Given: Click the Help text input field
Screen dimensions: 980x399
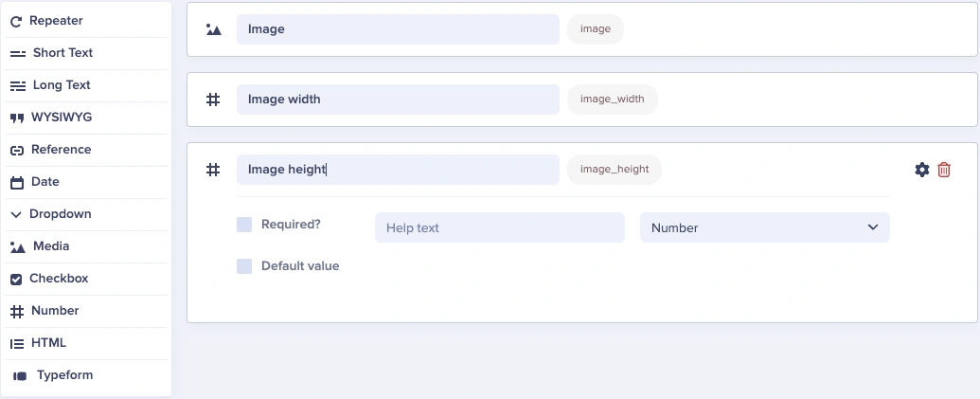Looking at the screenshot, I should coord(499,227).
